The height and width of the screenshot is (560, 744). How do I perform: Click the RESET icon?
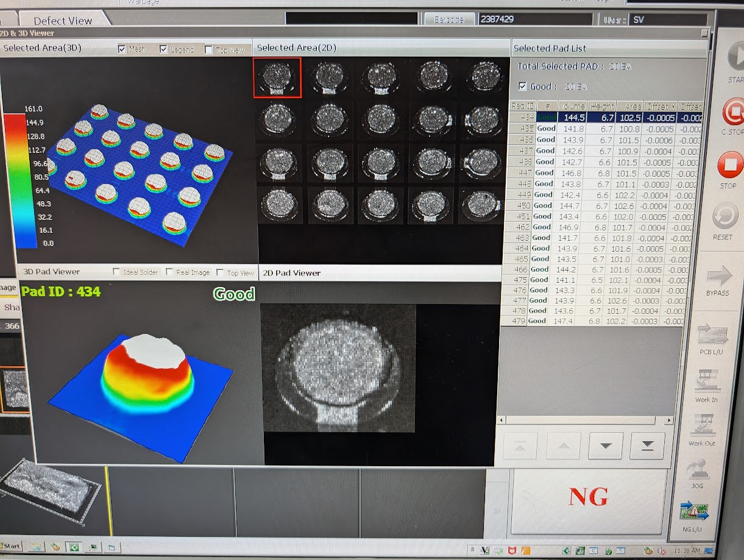725,216
